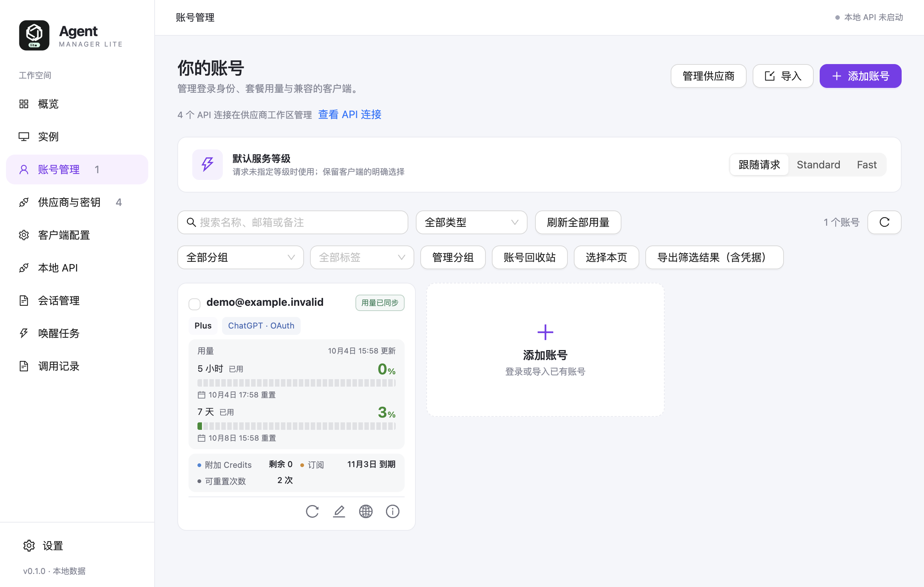This screenshot has width=924, height=587.
Task: Open 唤醒任务 page
Action: click(77, 333)
